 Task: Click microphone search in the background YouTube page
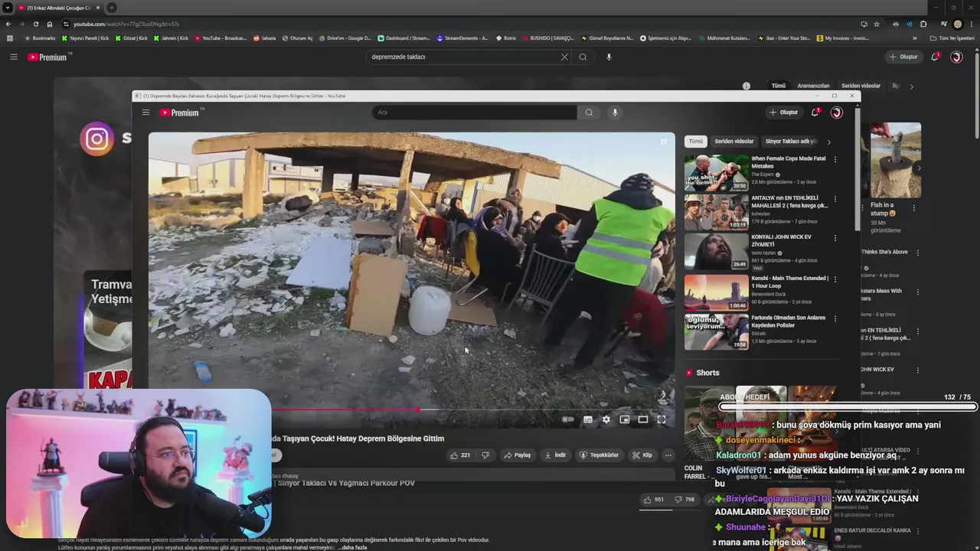click(x=609, y=57)
